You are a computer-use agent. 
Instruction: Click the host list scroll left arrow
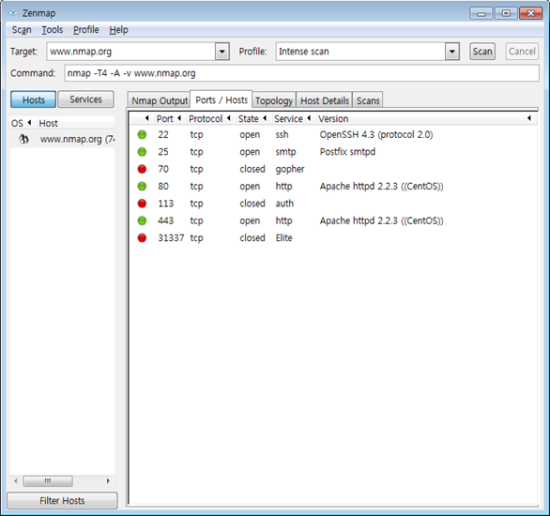16,481
